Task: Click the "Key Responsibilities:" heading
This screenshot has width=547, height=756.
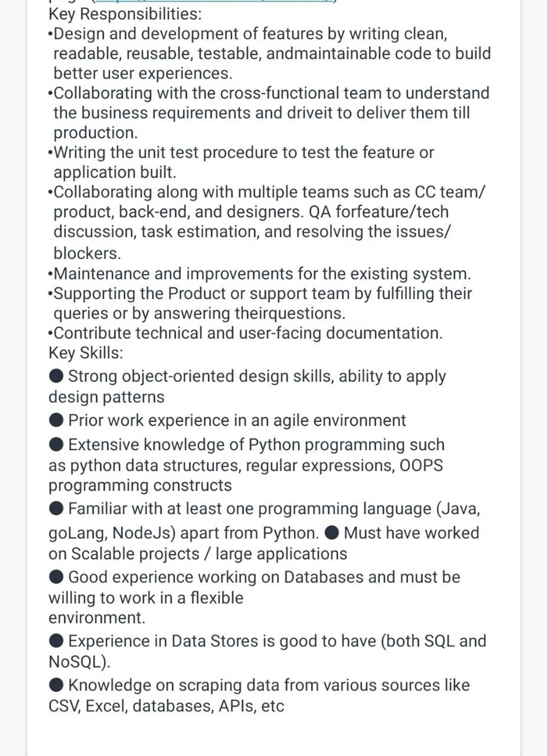Action: (x=125, y=15)
